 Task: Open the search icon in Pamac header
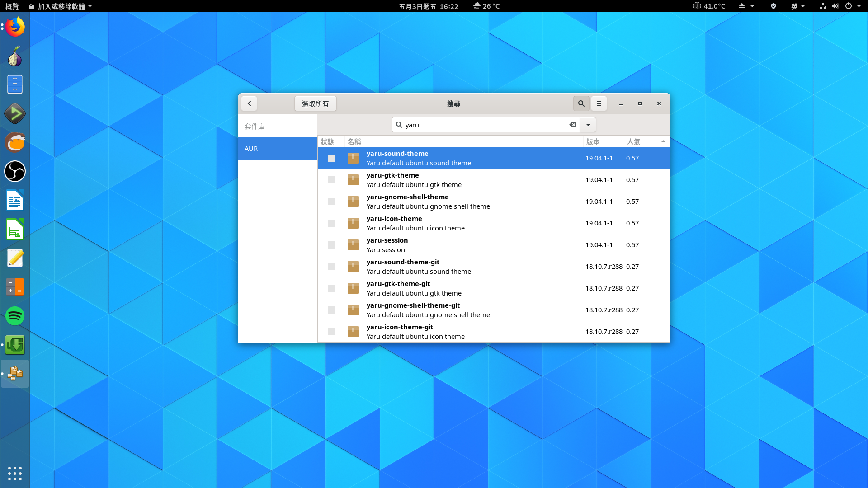click(x=581, y=103)
